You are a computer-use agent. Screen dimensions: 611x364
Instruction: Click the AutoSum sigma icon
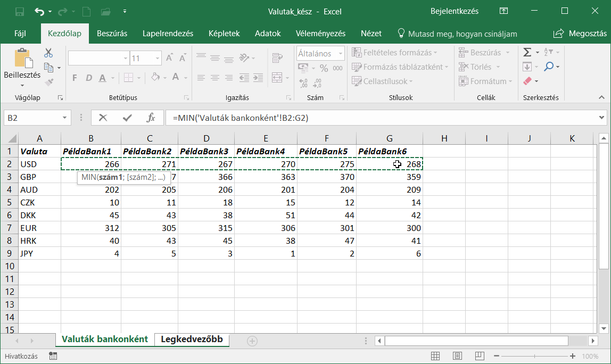[527, 52]
